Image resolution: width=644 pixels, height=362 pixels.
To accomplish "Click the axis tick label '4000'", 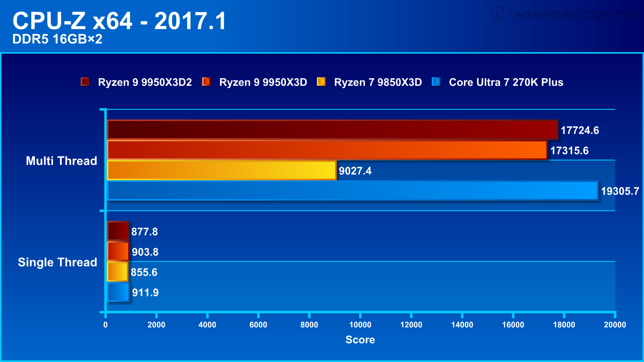I will pyautogui.click(x=207, y=325).
